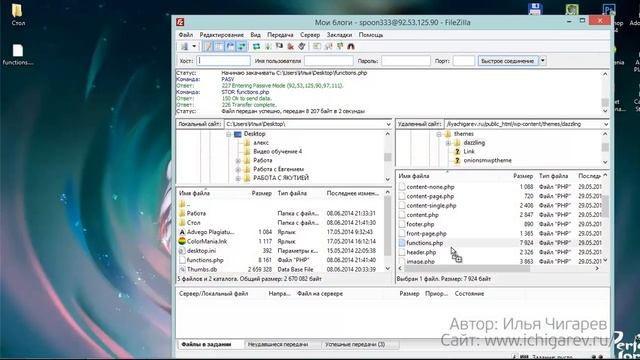The height and width of the screenshot is (360, 640).
Task: Focus the Порт input field
Action: tap(464, 61)
